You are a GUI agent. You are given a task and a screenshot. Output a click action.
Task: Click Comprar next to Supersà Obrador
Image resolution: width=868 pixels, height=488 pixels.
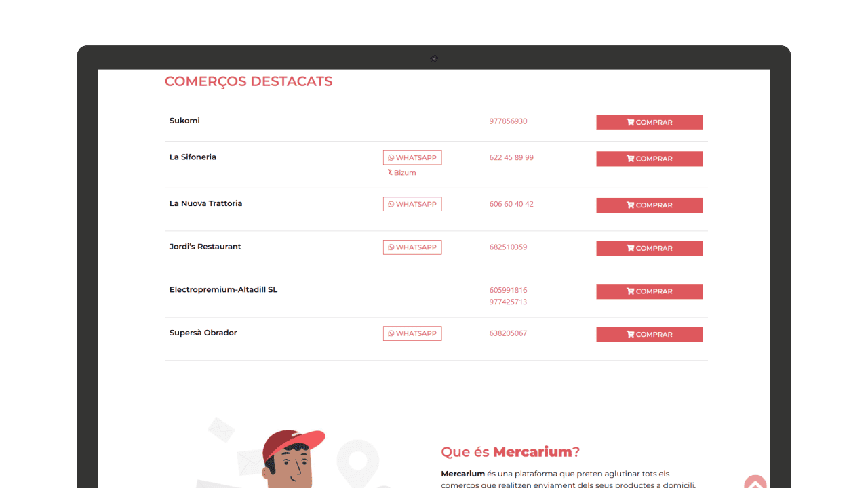coord(650,335)
